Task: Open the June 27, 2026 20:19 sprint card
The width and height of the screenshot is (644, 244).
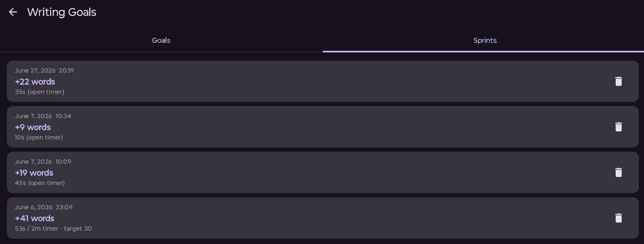Action: point(323,81)
